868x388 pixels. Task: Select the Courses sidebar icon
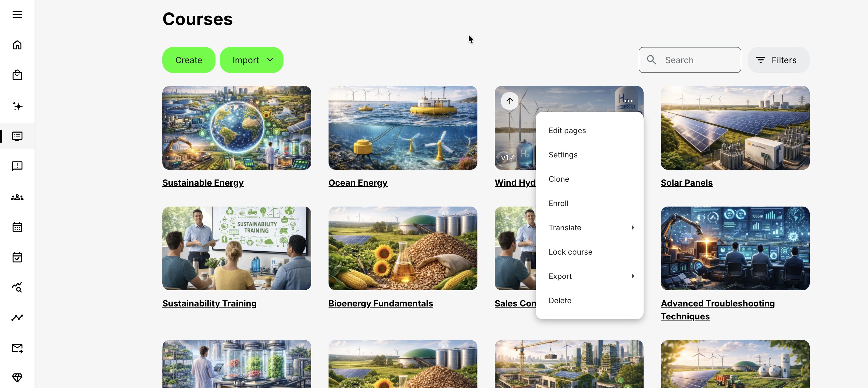[x=17, y=136]
